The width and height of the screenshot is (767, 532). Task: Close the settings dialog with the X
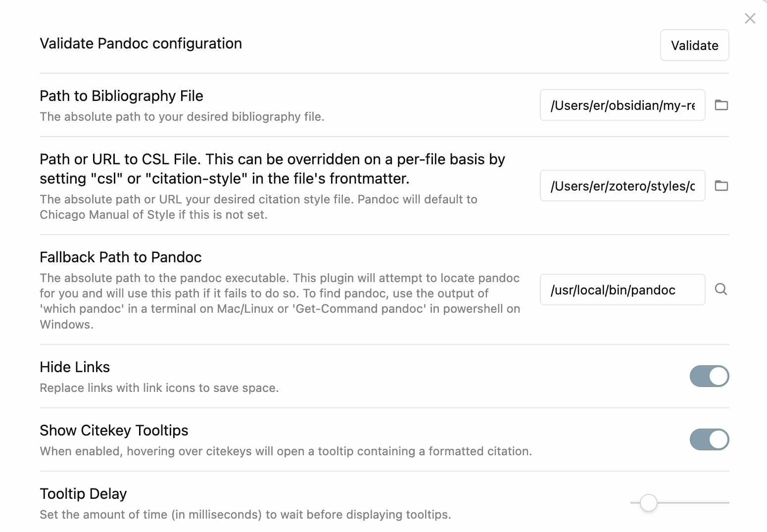click(x=750, y=18)
